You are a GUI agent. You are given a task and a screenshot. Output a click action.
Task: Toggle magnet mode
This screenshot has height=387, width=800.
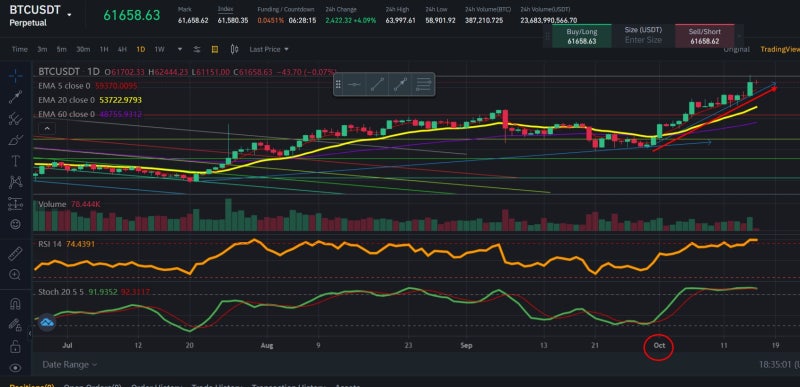[15, 304]
